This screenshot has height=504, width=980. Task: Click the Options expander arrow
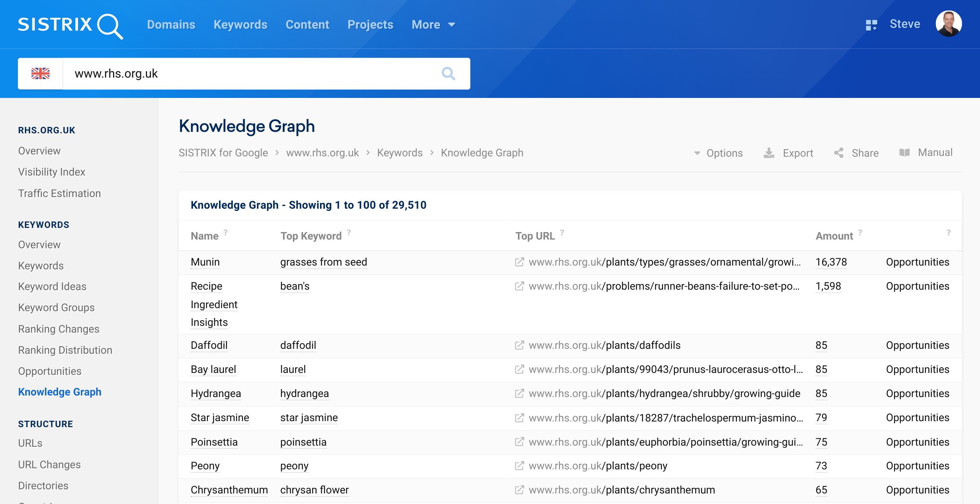click(x=697, y=152)
